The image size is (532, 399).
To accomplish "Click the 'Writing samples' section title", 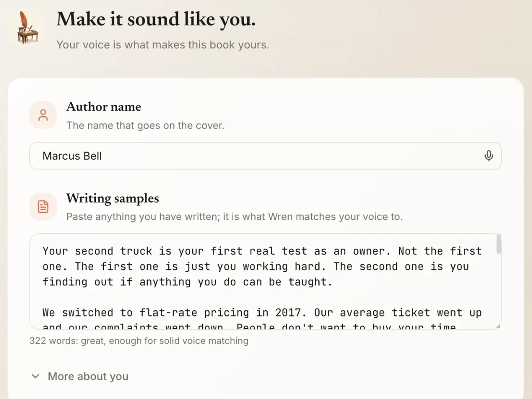I will point(113,198).
